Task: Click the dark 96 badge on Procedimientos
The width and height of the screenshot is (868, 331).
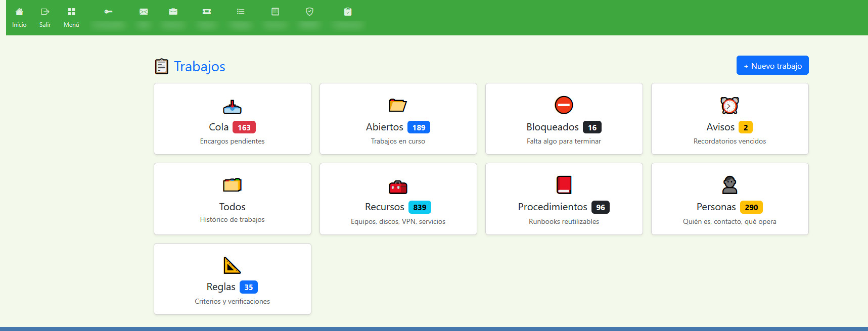Action: click(x=601, y=207)
